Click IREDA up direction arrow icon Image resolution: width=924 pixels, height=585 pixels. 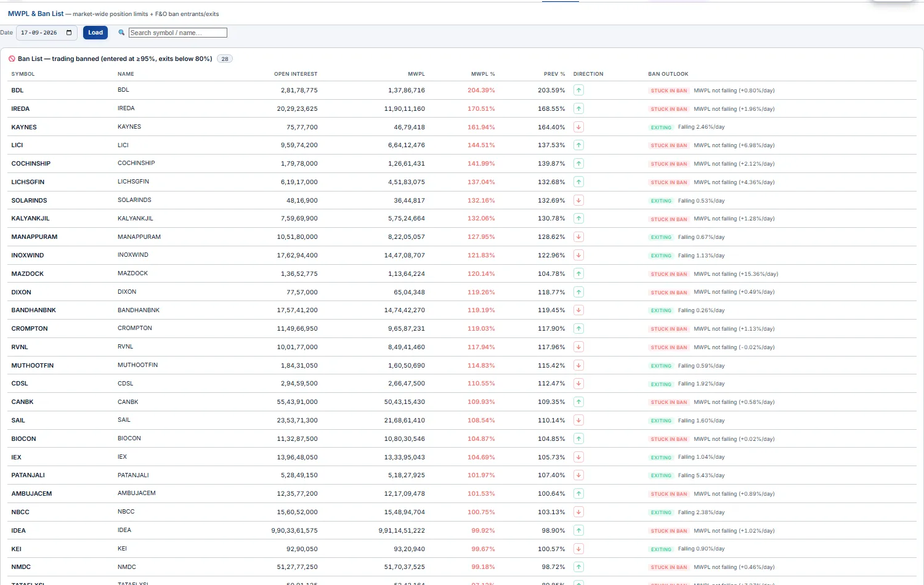pos(578,108)
